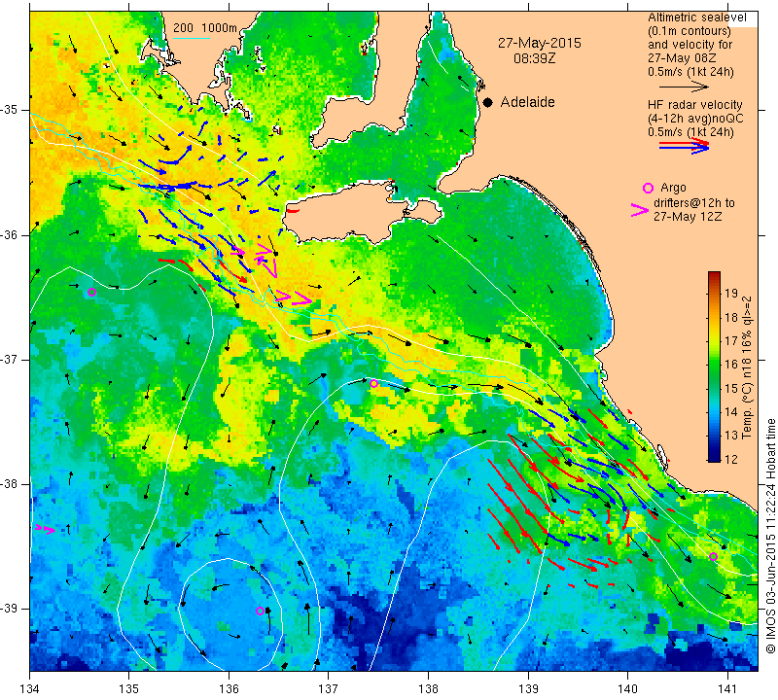Click the Adelaide city label
Screen dimensions: 778x700
(x=527, y=102)
